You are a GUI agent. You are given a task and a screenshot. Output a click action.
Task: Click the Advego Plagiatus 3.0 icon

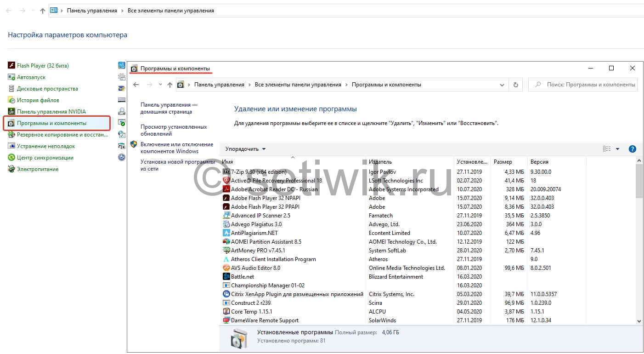click(226, 224)
